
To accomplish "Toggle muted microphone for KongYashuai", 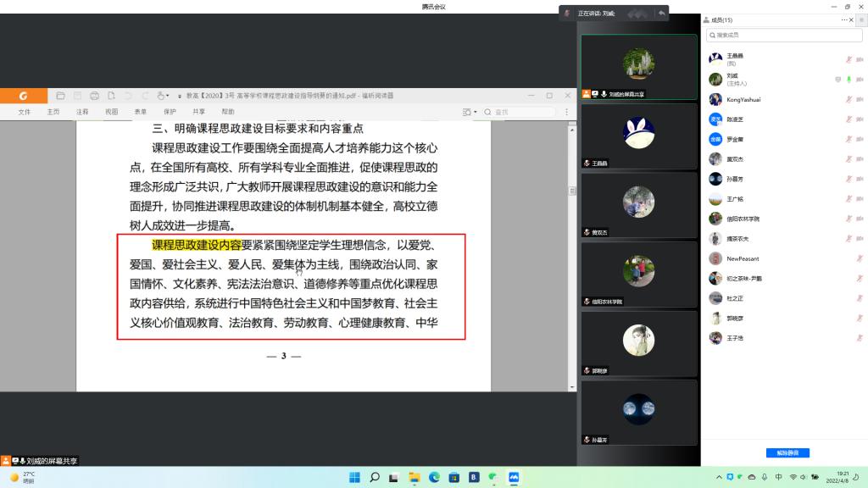I will (849, 99).
